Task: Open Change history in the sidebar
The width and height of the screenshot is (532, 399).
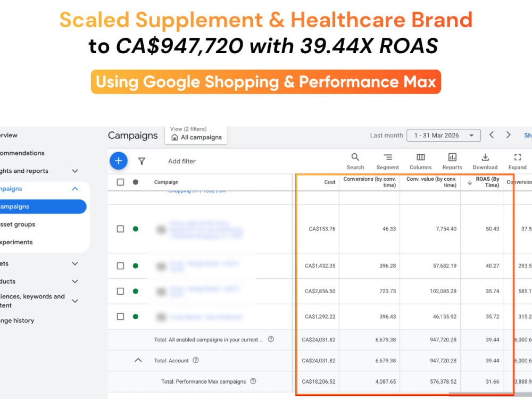Action: 17,321
